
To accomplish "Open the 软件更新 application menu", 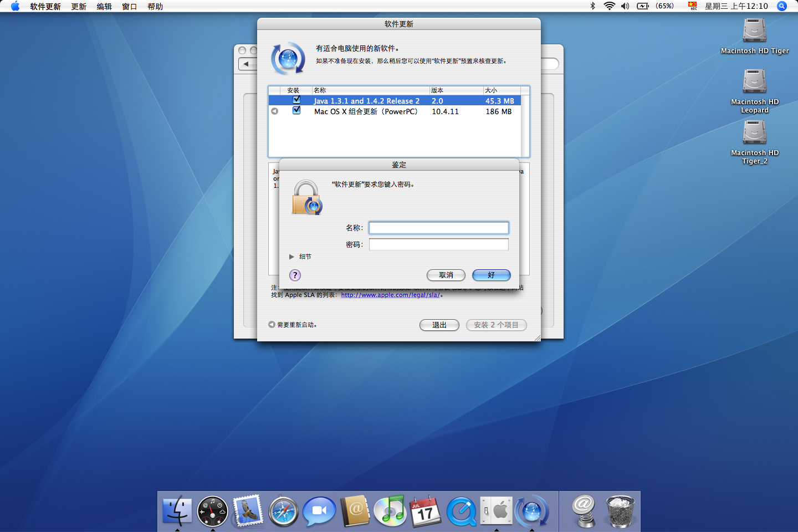I will pyautogui.click(x=45, y=7).
